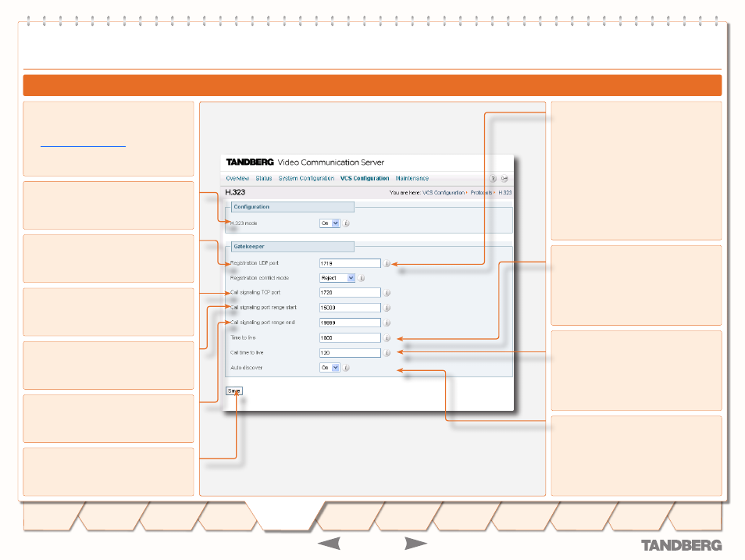Click the Save button

233,391
